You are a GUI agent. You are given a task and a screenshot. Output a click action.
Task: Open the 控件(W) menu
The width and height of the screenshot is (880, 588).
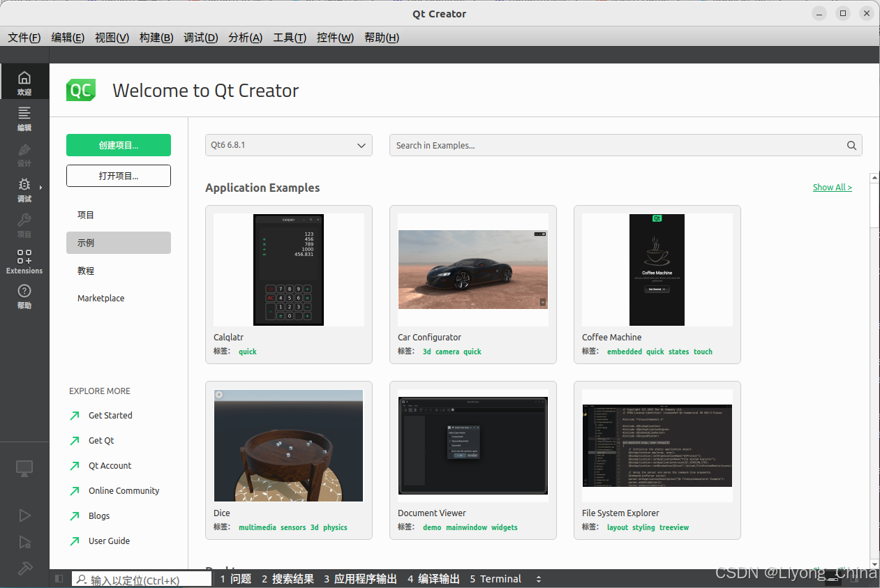(x=335, y=38)
